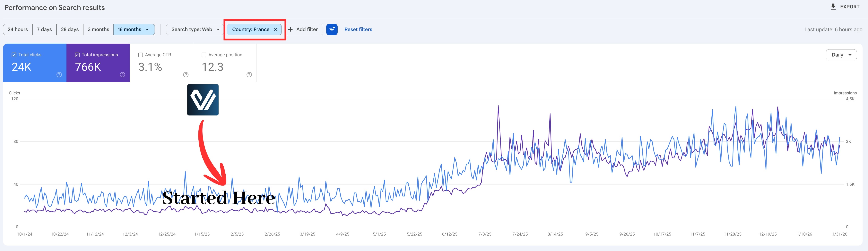Enable the Average position checkbox
This screenshot has height=251, width=868.
204,55
